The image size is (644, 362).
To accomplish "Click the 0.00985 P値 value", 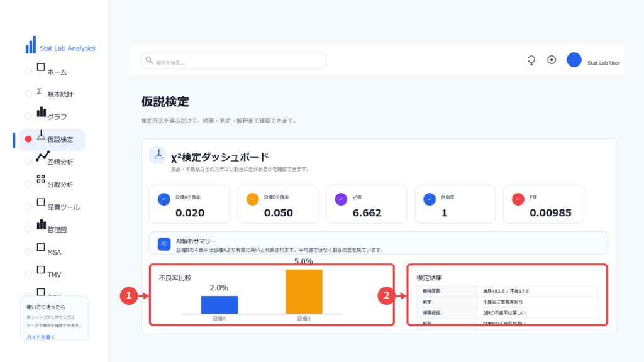I will point(550,213).
